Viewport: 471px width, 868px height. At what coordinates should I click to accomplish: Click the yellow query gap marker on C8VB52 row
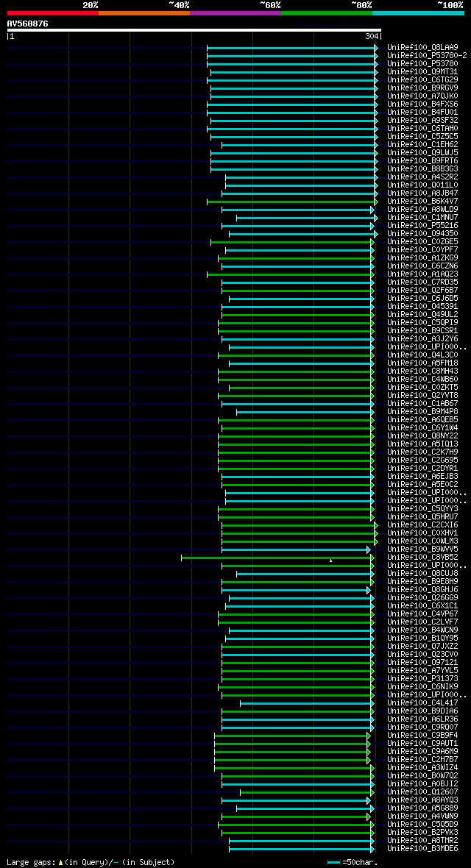(x=331, y=561)
